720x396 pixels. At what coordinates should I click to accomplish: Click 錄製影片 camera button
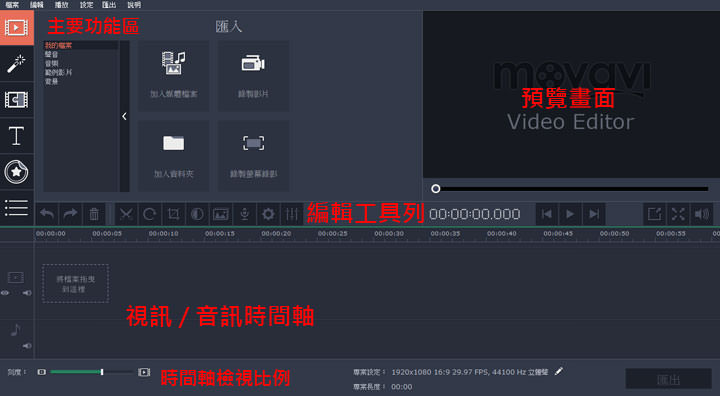[x=253, y=76]
